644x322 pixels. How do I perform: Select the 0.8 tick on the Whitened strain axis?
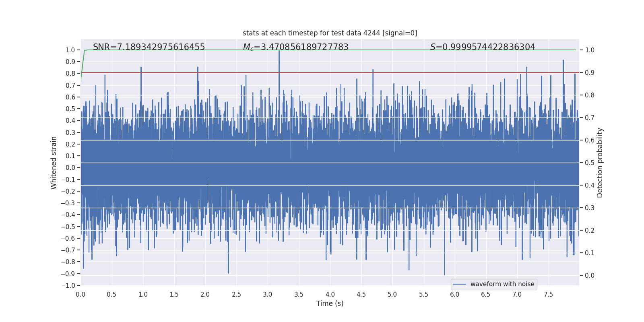[70, 74]
